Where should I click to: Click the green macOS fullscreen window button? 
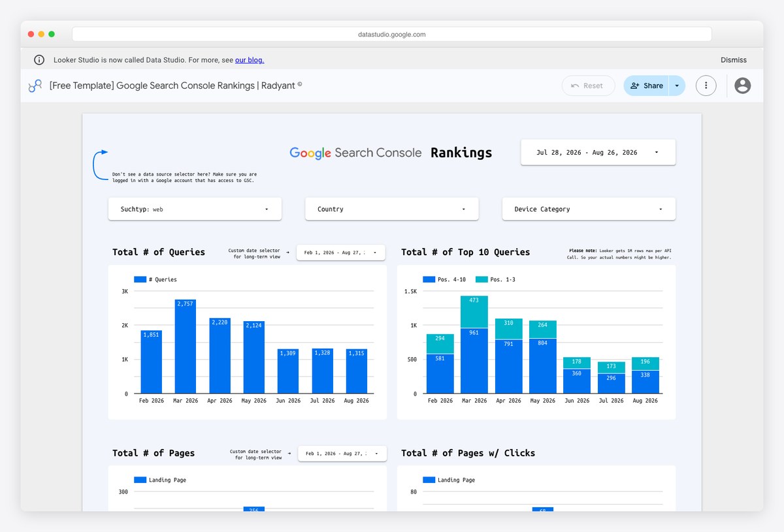(x=52, y=34)
